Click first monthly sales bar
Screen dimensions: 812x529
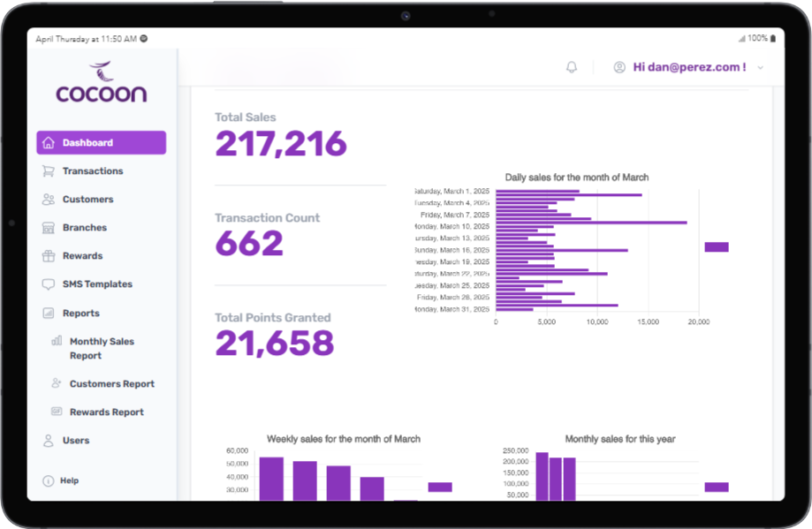tap(543, 477)
